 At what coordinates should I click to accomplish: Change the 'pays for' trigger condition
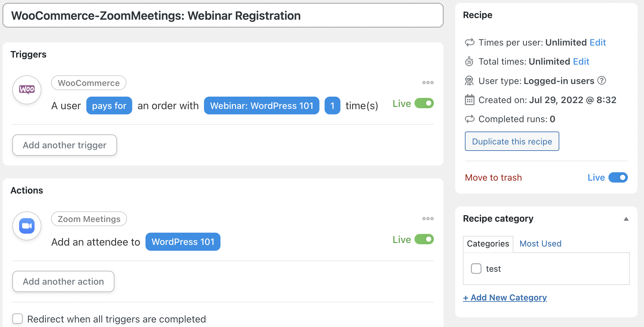point(109,106)
